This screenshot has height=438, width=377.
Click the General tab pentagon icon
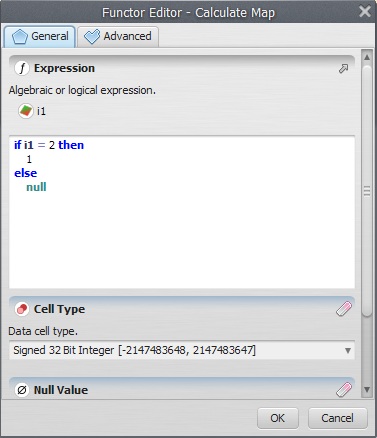19,36
